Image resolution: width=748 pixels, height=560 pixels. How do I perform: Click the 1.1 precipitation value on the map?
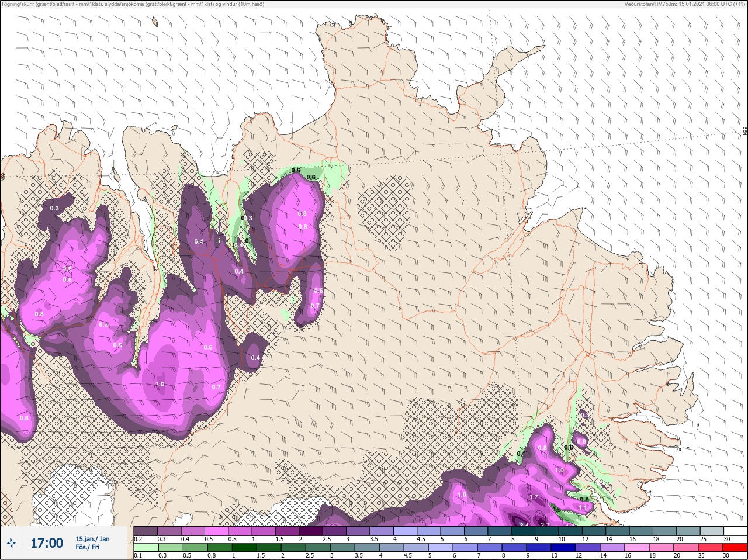(583, 508)
